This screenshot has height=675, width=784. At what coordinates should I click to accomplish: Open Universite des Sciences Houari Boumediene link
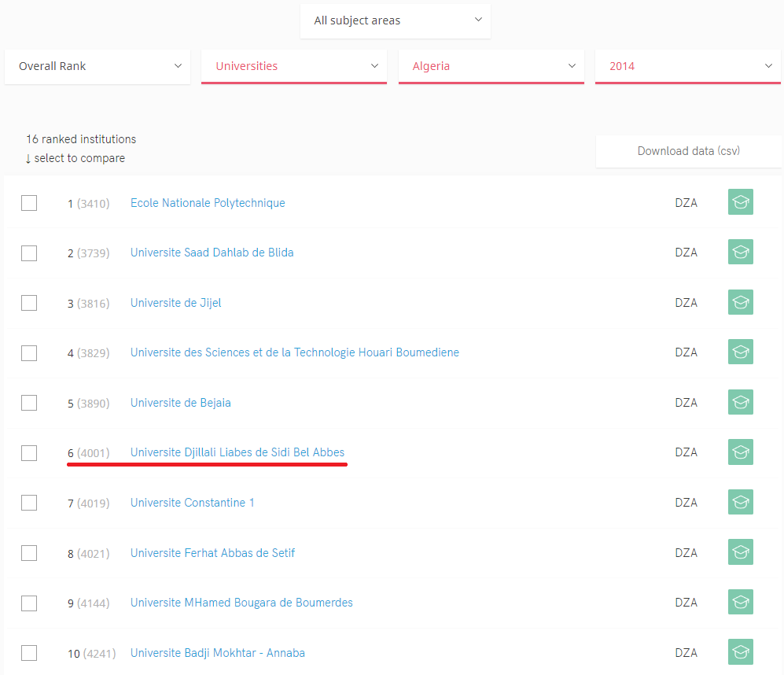295,352
